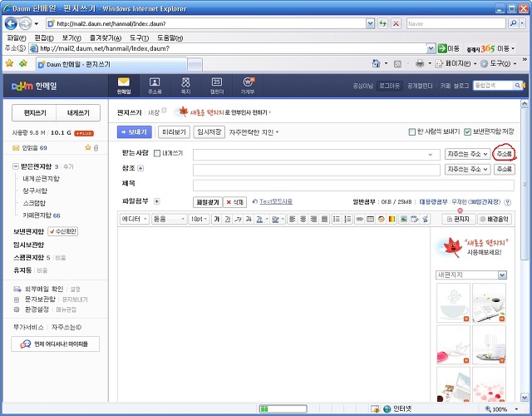Viewport: 532px width, 416px height.
Task: Open the 쪽지 notes header icon
Action: [x=185, y=86]
